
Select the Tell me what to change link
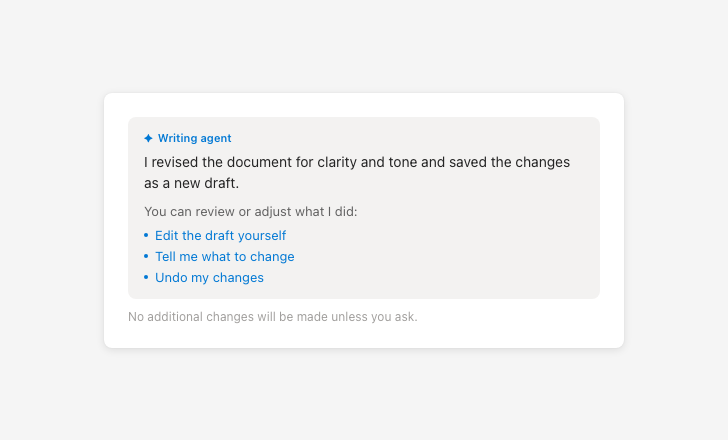224,257
